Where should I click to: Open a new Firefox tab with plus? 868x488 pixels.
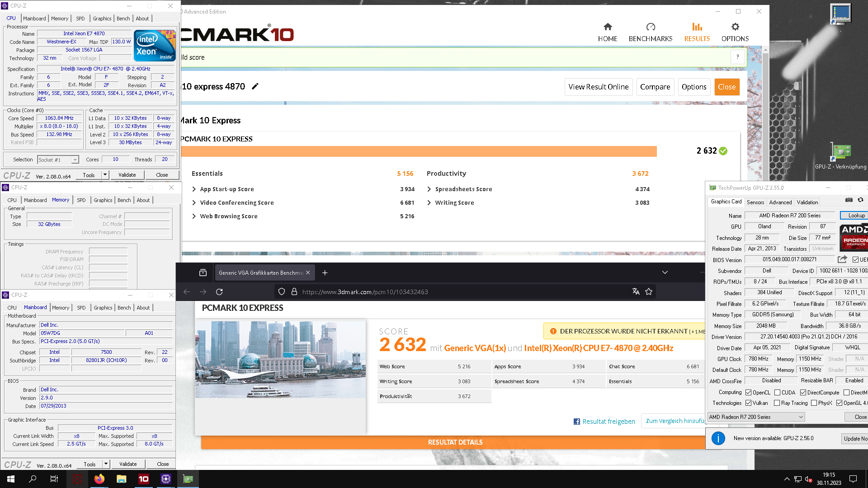(x=325, y=272)
